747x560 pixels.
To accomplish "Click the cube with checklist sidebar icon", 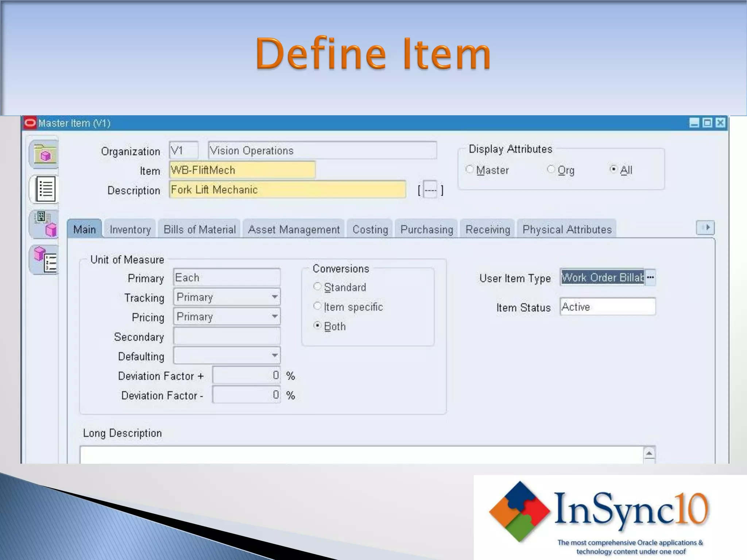I will [x=45, y=260].
